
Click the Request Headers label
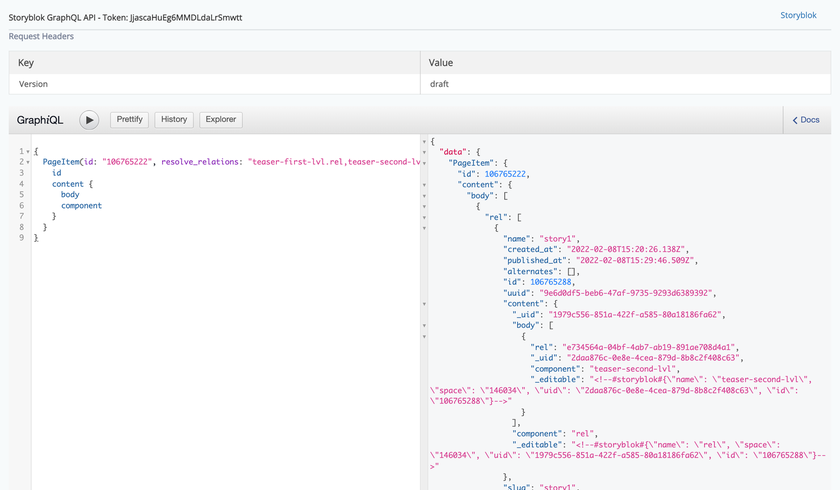point(41,37)
